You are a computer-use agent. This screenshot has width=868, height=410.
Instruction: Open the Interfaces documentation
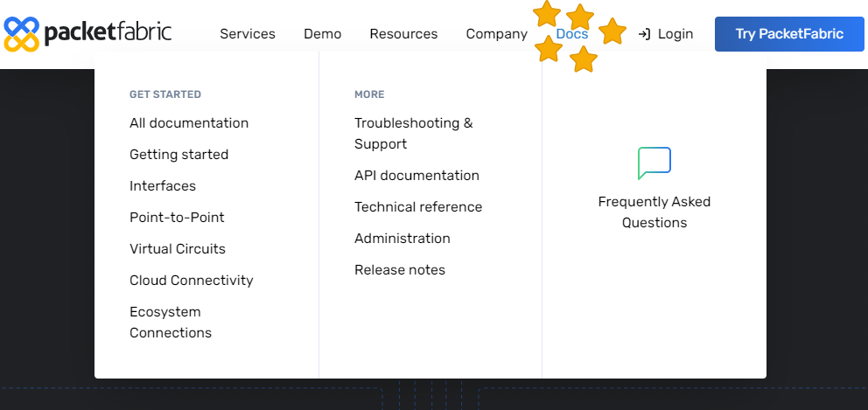pyautogui.click(x=163, y=186)
